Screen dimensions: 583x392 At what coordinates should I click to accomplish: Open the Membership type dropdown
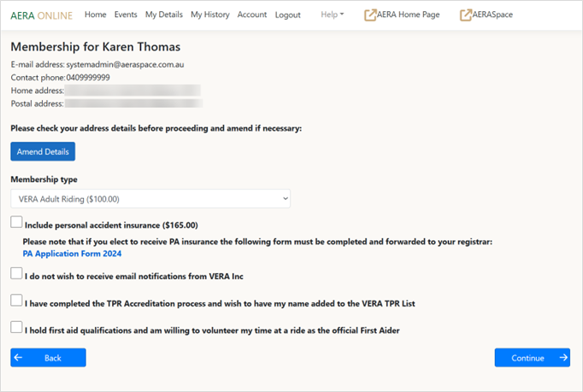150,199
